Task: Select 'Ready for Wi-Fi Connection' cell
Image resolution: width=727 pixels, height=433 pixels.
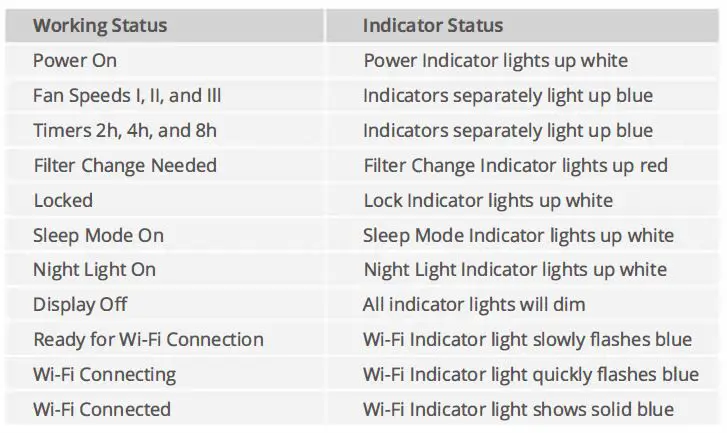Action: click(148, 339)
